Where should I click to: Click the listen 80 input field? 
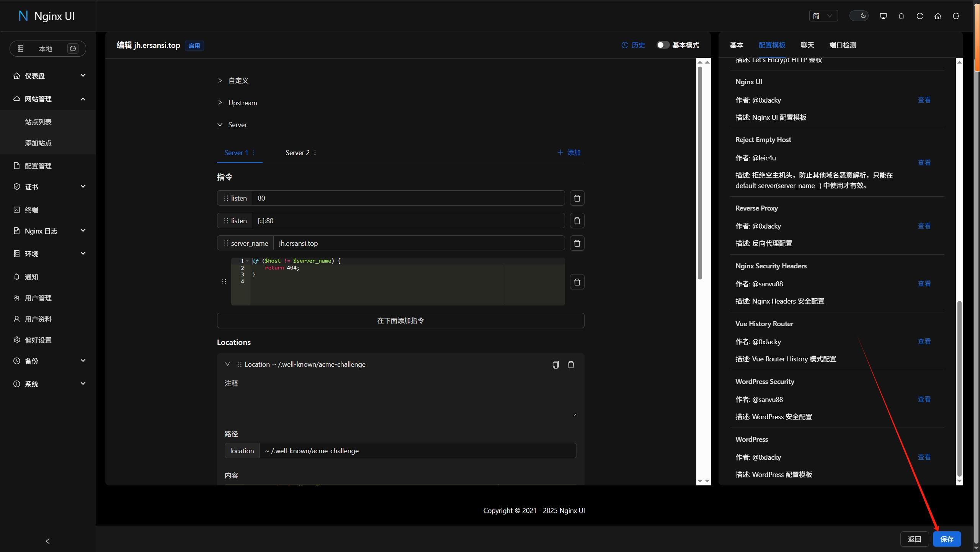[x=408, y=198]
